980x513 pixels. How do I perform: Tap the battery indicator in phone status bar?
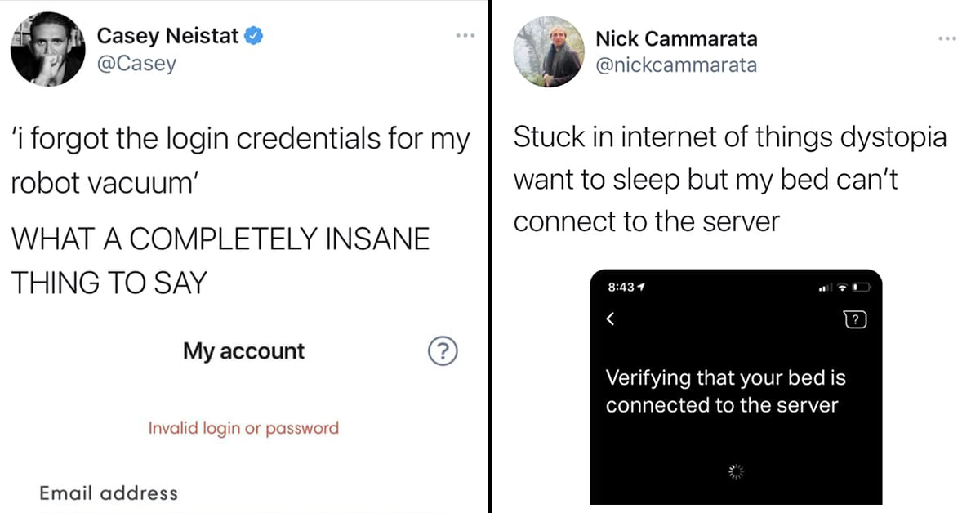[862, 288]
